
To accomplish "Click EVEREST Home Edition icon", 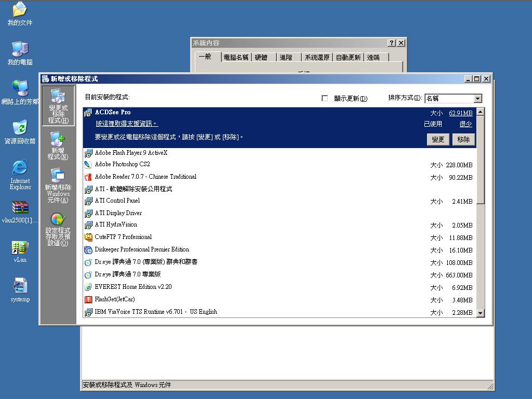I will [88, 287].
